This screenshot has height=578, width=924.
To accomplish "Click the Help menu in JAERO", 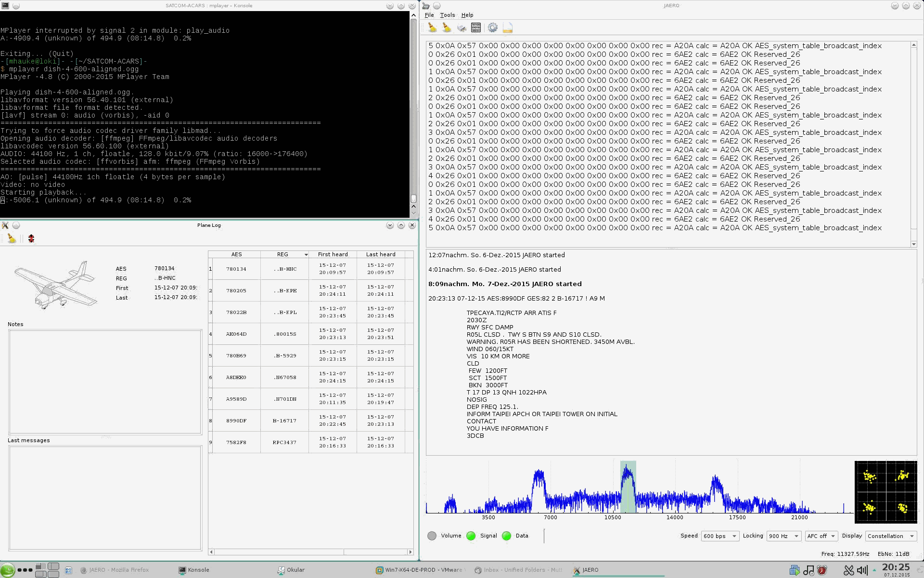I will pyautogui.click(x=468, y=14).
